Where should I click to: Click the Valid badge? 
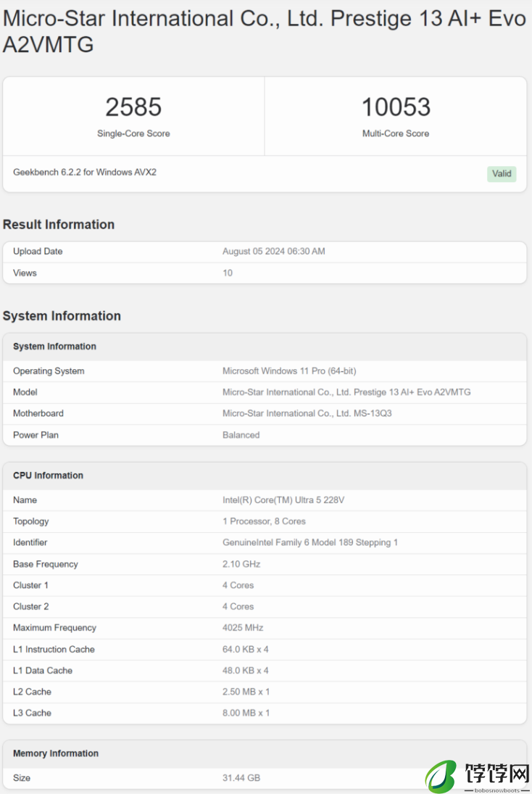tap(502, 174)
